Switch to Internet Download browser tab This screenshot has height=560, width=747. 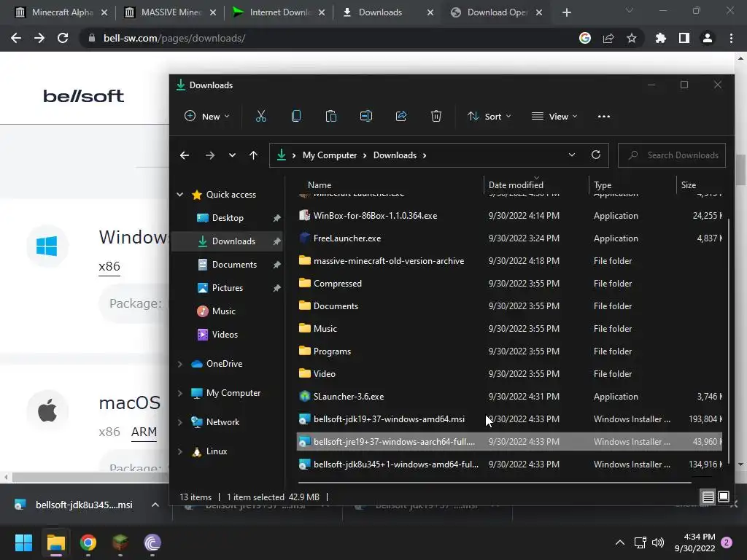(278, 12)
